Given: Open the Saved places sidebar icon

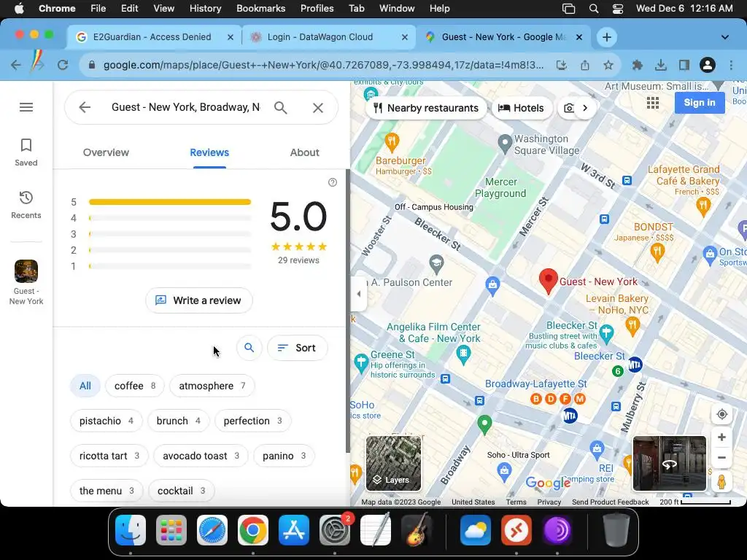Looking at the screenshot, I should [x=26, y=152].
